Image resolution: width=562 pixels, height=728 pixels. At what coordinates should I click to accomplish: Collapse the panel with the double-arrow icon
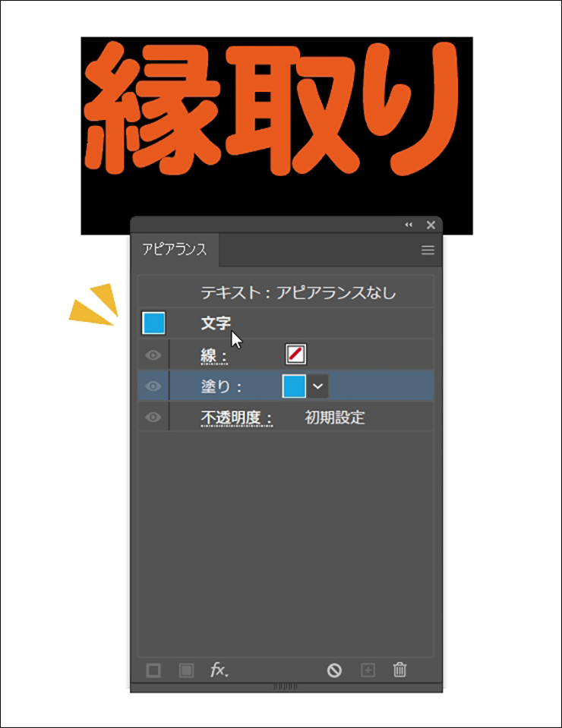[x=409, y=225]
